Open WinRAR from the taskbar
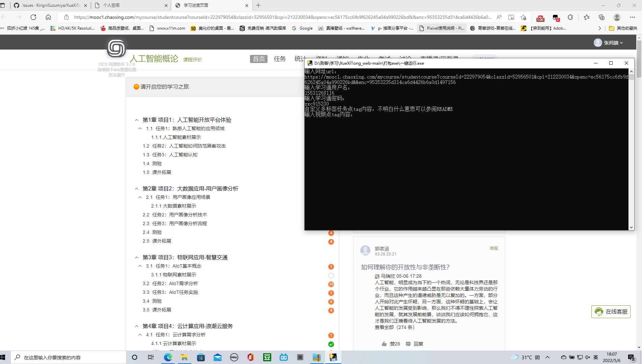This screenshot has height=364, width=642. coord(316,357)
